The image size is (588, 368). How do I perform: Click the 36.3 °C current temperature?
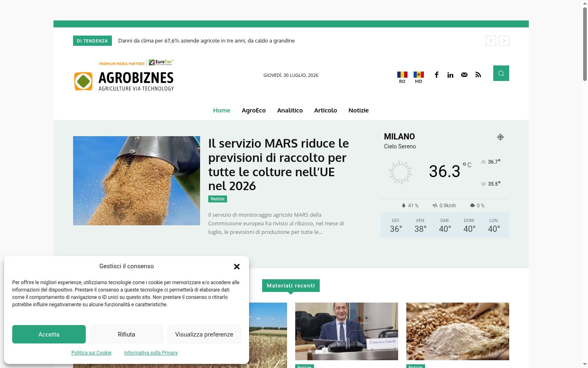click(x=450, y=171)
